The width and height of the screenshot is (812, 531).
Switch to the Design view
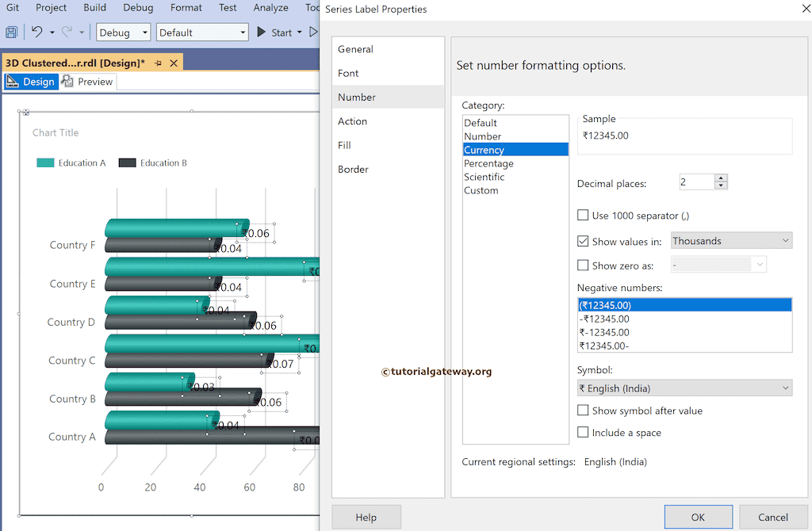(x=32, y=82)
